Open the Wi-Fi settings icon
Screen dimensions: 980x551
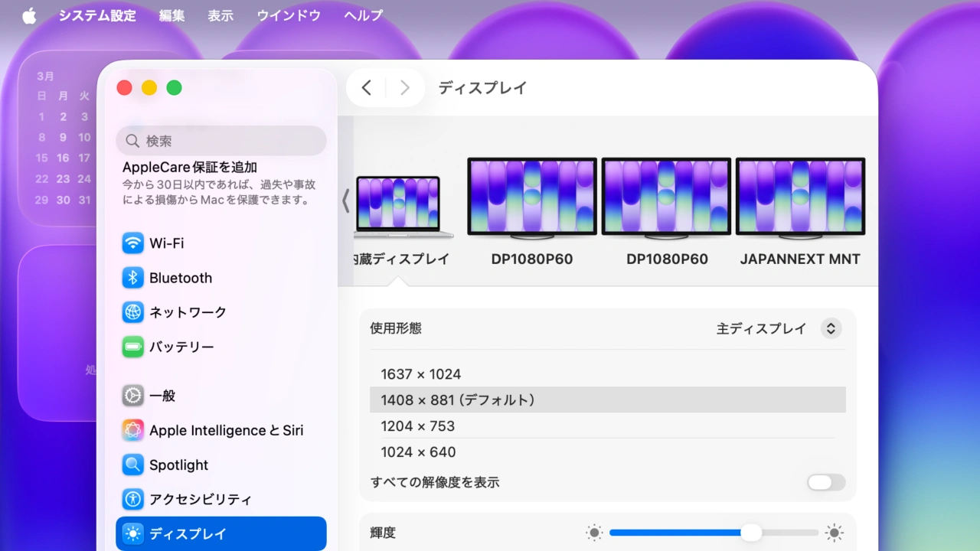(x=132, y=243)
